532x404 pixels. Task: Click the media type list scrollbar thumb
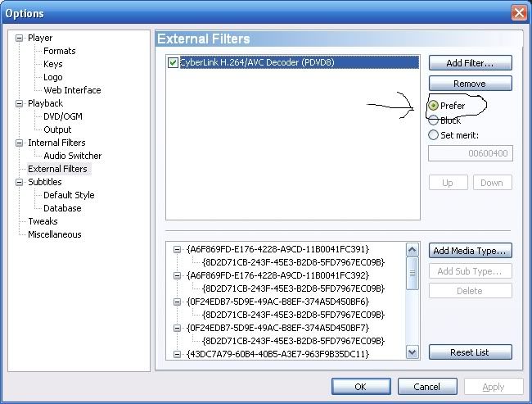click(413, 274)
